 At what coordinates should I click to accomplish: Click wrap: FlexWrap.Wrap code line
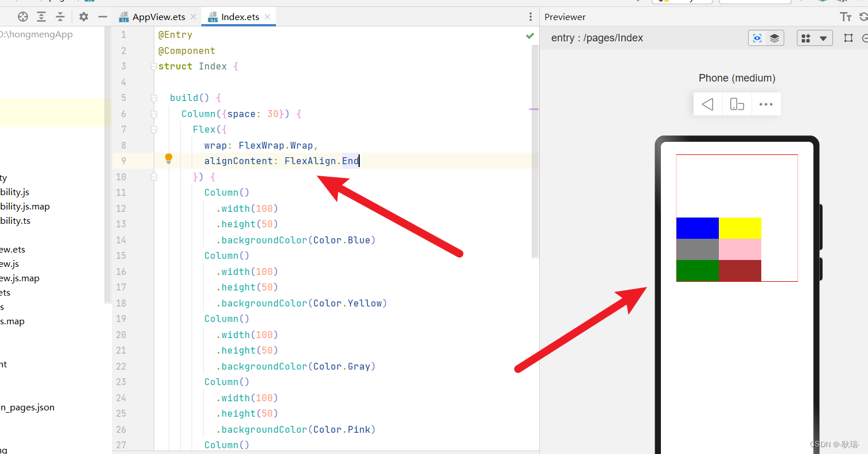[261, 146]
